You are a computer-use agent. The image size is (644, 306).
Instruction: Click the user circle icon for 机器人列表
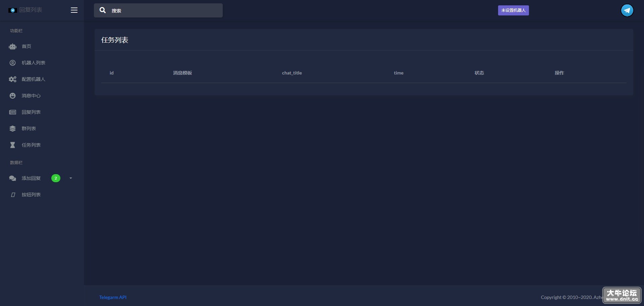coord(13,63)
